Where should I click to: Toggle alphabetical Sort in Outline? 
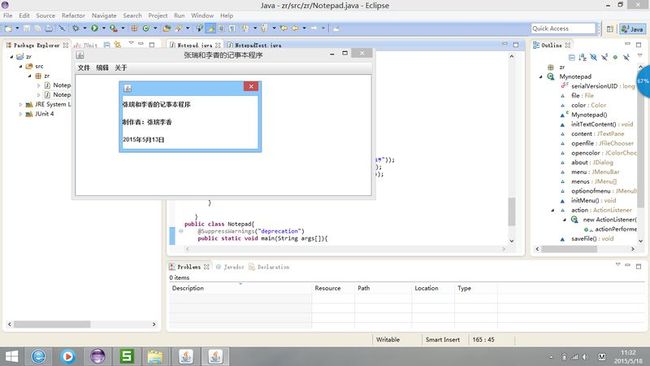[x=582, y=57]
